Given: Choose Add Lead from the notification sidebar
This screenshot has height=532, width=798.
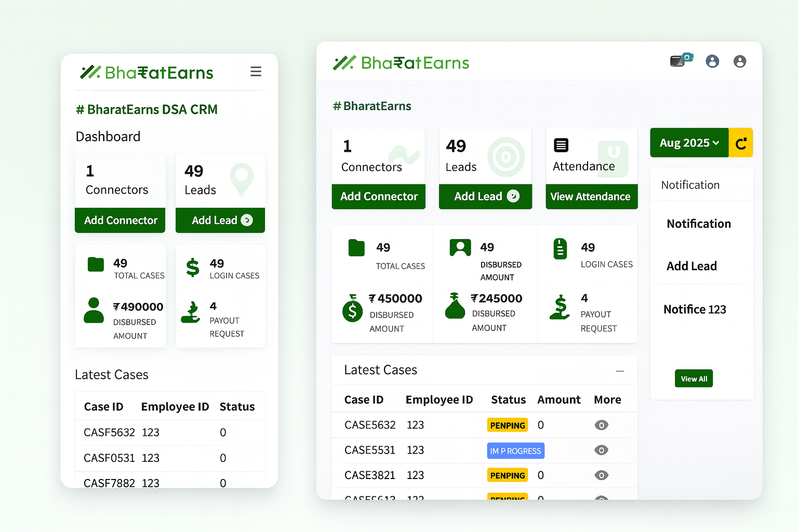Looking at the screenshot, I should [x=691, y=265].
